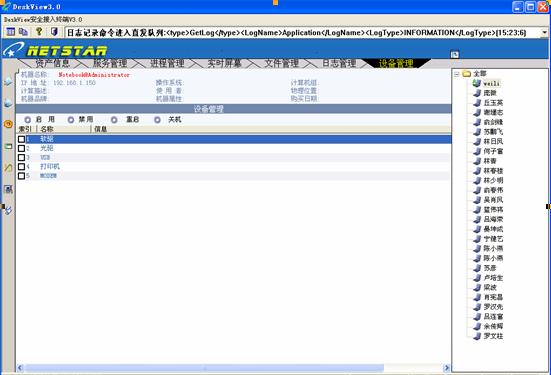Screen dimensions: 551x375
Task: Switch to the 进程管理 tab
Action: coord(167,63)
